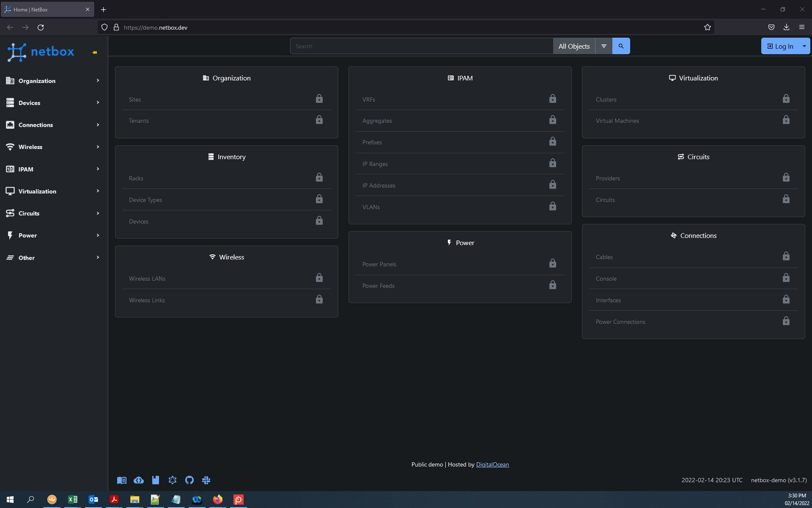Screen dimensions: 812x508
Task: Click the search filter icon button
Action: pos(604,46)
